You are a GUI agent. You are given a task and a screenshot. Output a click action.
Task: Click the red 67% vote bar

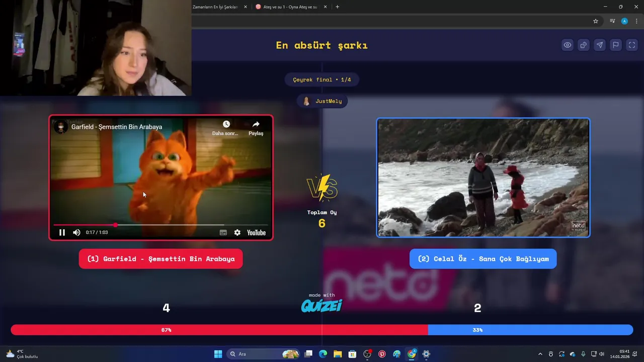219,330
